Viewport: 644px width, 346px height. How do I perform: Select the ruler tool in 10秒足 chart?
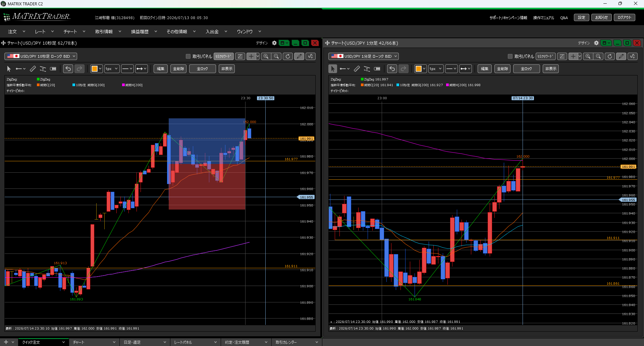click(33, 69)
